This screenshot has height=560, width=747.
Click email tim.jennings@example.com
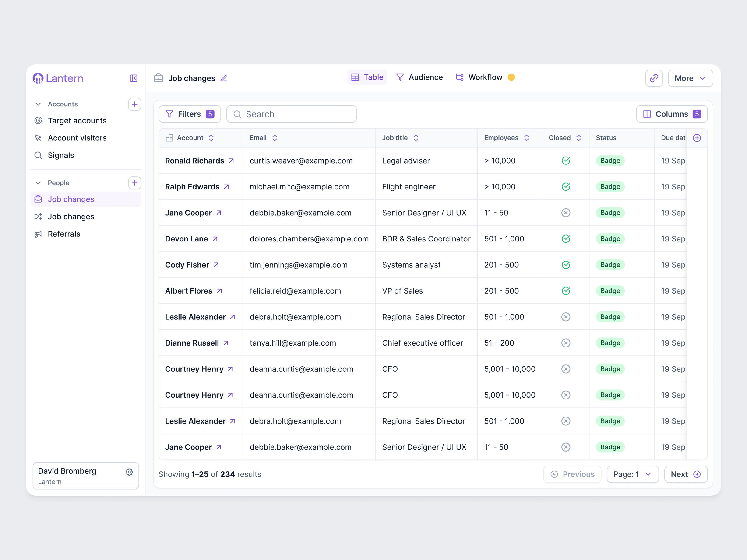pos(299,265)
